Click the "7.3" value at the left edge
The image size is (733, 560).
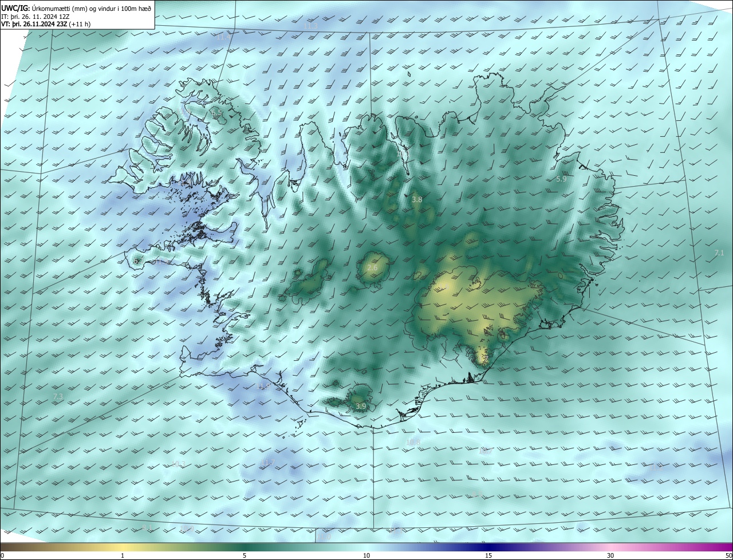(x=58, y=396)
